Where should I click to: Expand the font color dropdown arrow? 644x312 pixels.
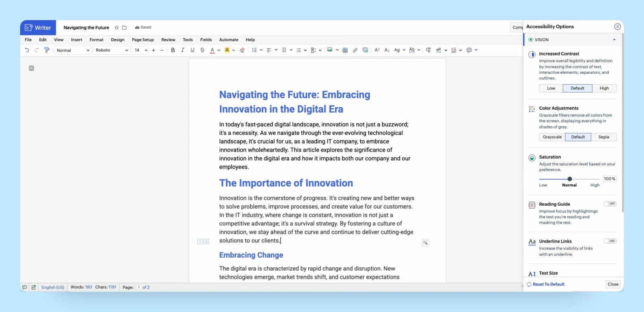click(219, 50)
